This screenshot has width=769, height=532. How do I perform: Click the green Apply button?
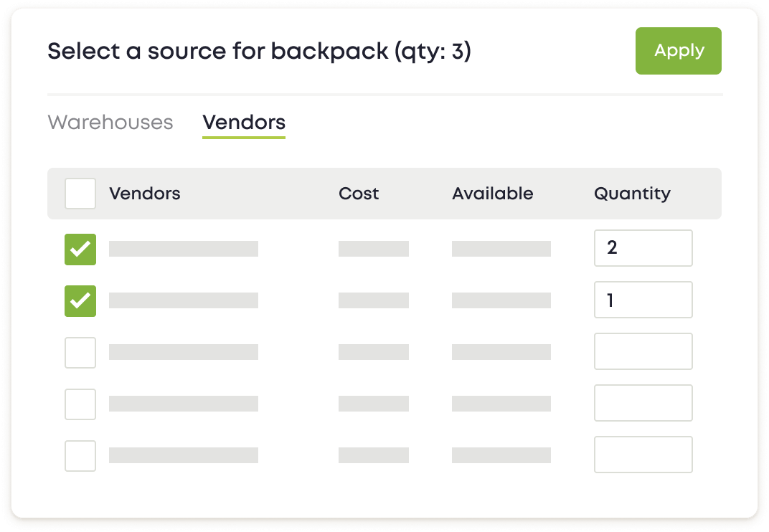coord(679,51)
